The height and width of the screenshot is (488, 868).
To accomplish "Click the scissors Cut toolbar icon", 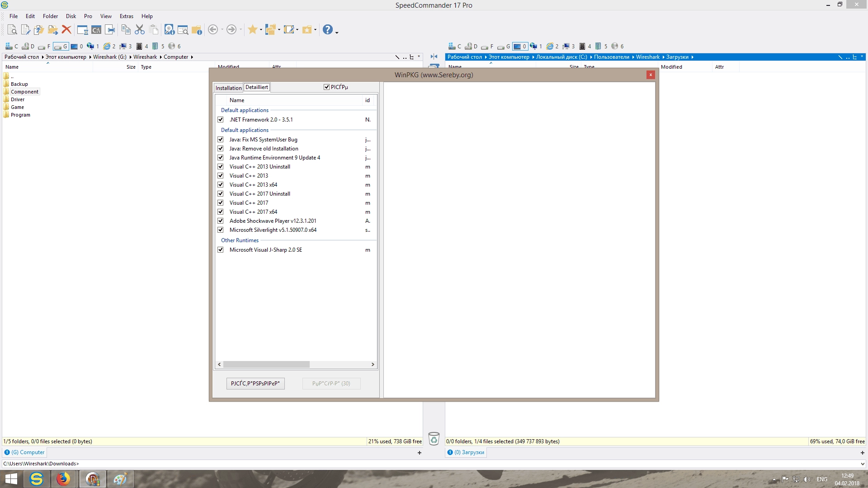I will (x=140, y=30).
